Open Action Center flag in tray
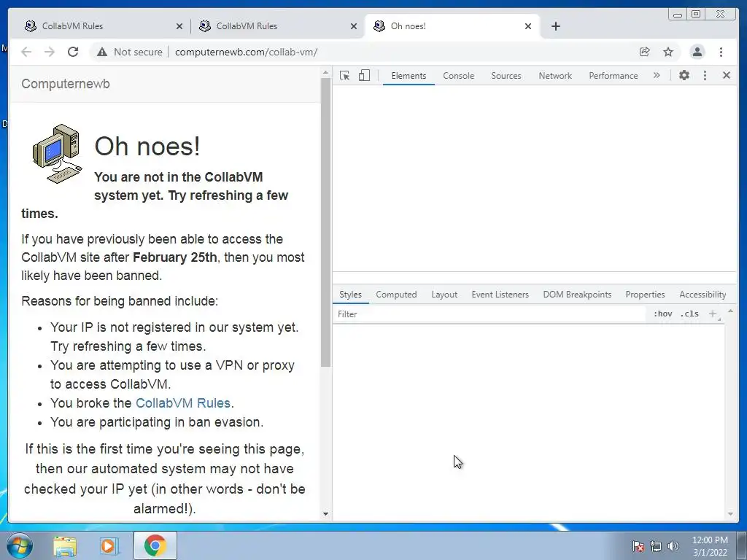This screenshot has width=747, height=560. click(638, 546)
